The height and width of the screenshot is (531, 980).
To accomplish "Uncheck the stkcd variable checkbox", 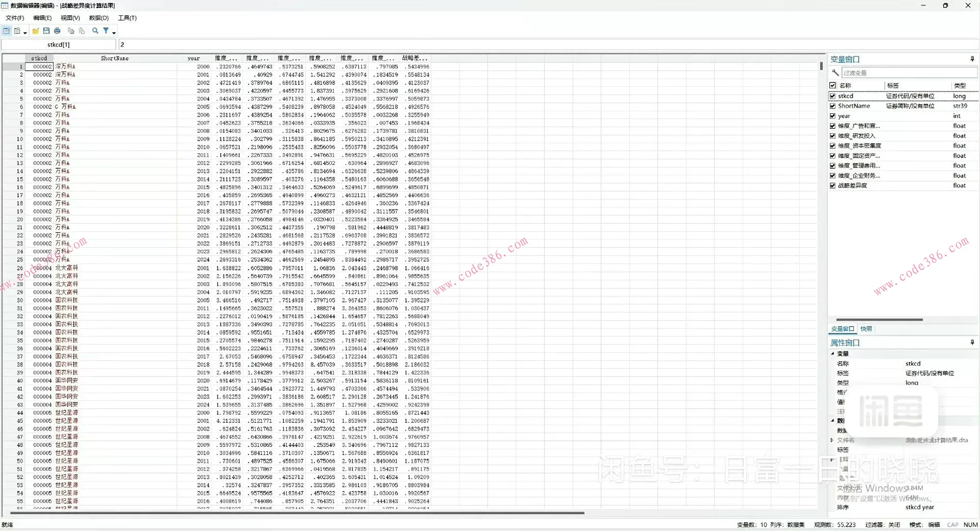I will tap(833, 96).
